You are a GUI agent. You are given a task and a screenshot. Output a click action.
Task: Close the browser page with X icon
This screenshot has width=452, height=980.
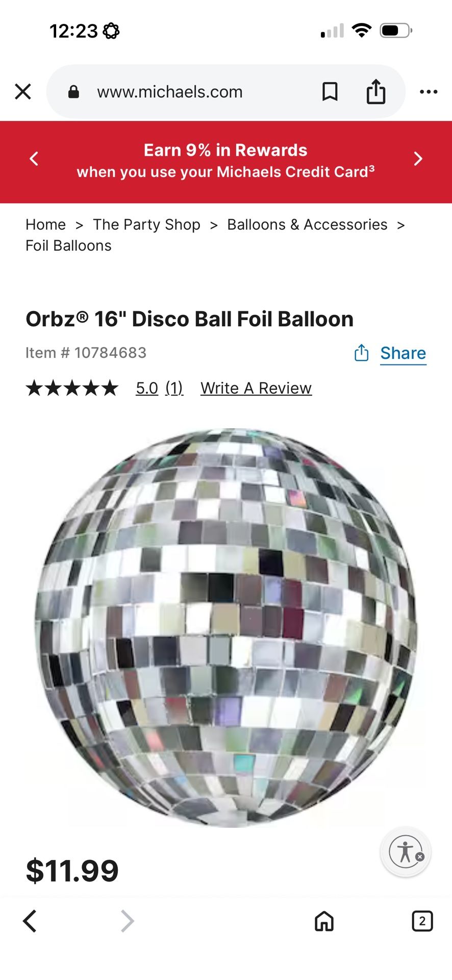(x=23, y=92)
